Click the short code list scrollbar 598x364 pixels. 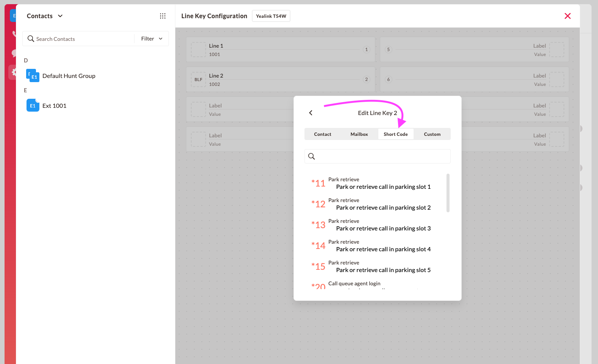pos(448,193)
